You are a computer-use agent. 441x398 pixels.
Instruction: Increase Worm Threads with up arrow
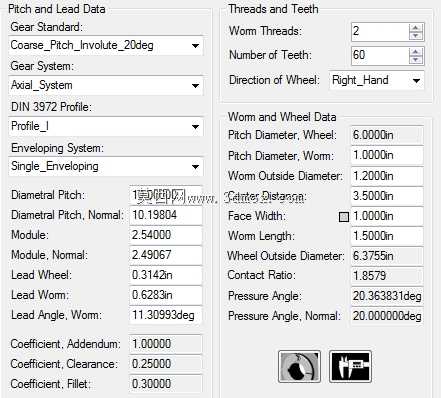[x=416, y=28]
